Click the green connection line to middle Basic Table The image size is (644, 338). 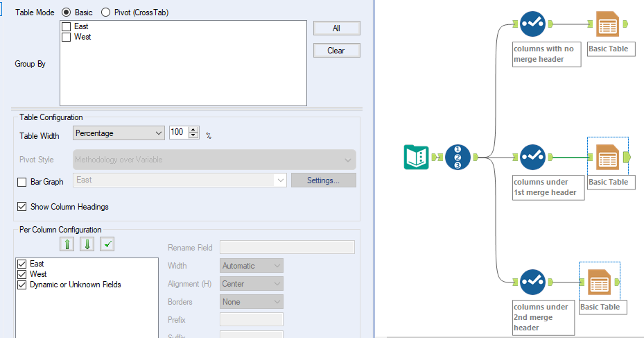[x=570, y=157]
